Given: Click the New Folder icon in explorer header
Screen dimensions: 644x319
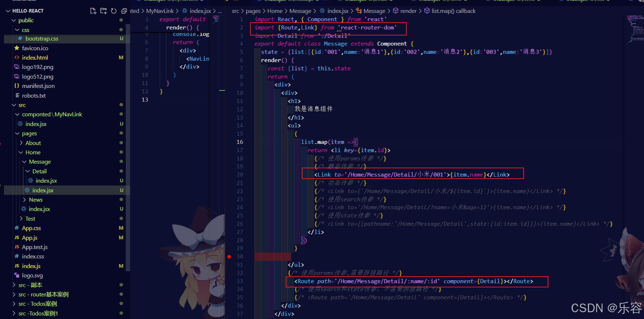Looking at the screenshot, I should click(x=103, y=11).
